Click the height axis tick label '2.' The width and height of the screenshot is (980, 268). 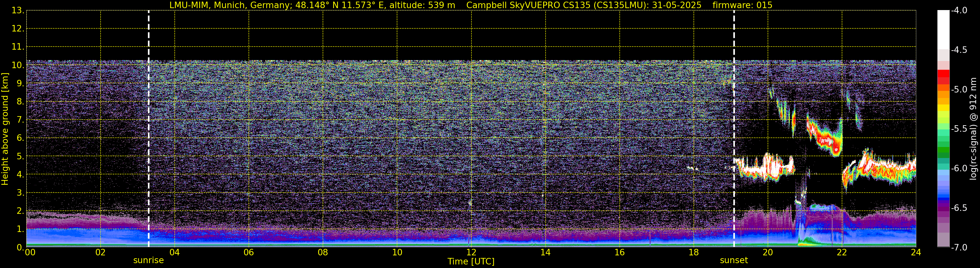click(x=20, y=211)
